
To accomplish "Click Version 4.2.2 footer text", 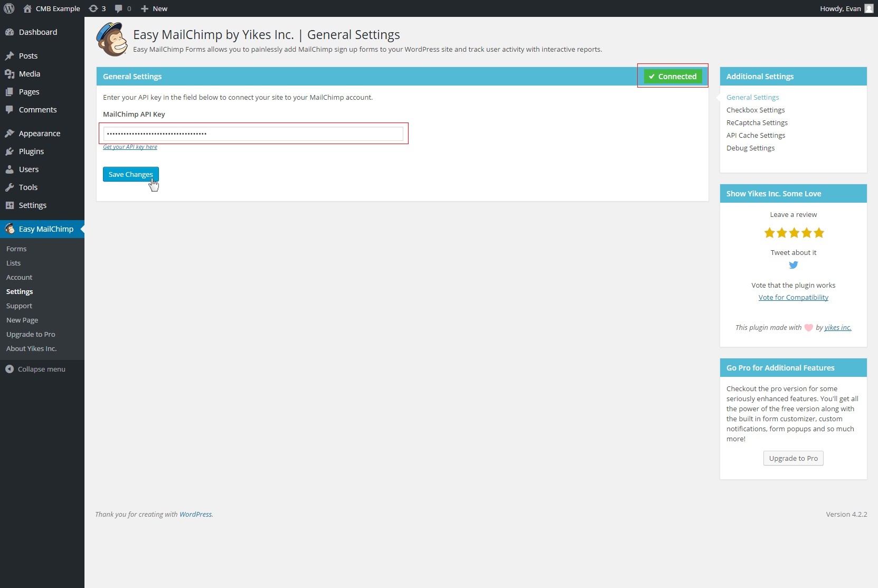I will coord(846,514).
